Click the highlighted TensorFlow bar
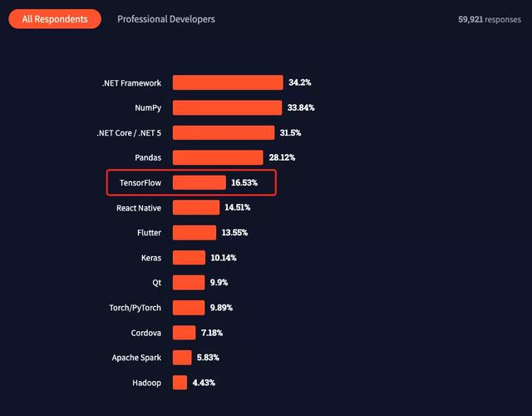Image resolution: width=532 pixels, height=416 pixels. tap(199, 183)
